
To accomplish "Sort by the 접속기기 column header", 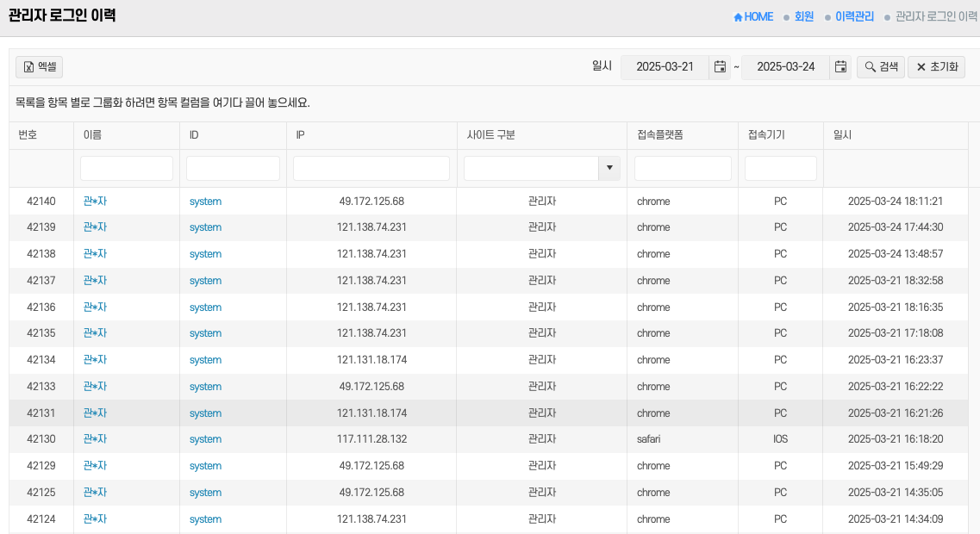I will (766, 135).
